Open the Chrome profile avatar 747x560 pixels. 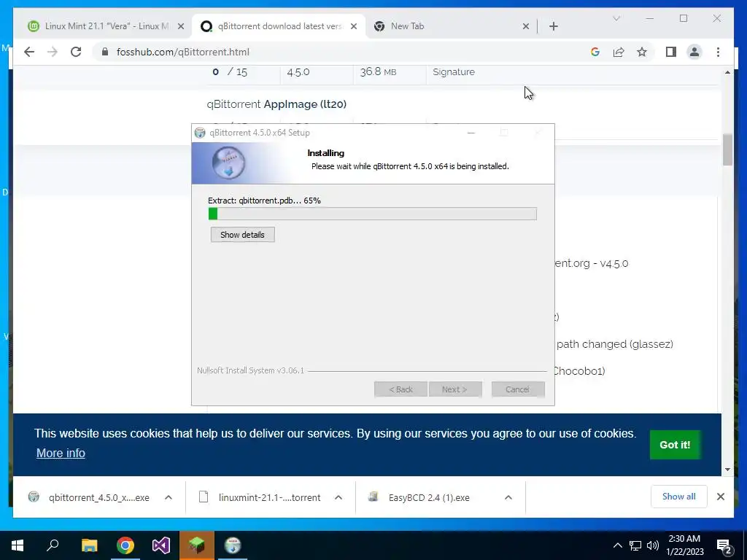694,52
